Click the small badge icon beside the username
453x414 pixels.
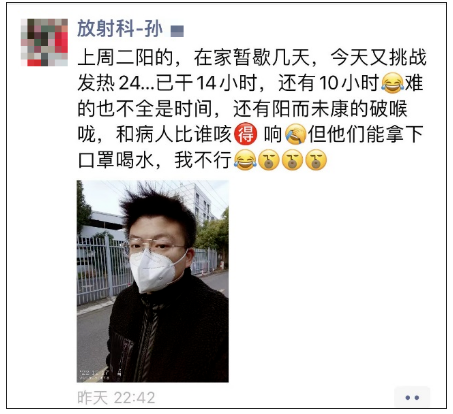(x=177, y=31)
